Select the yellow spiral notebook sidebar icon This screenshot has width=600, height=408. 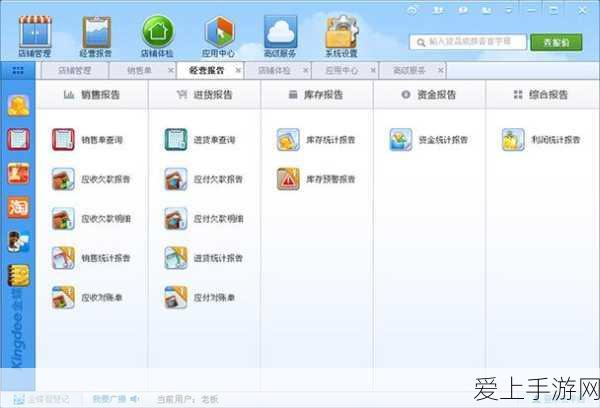(x=18, y=276)
